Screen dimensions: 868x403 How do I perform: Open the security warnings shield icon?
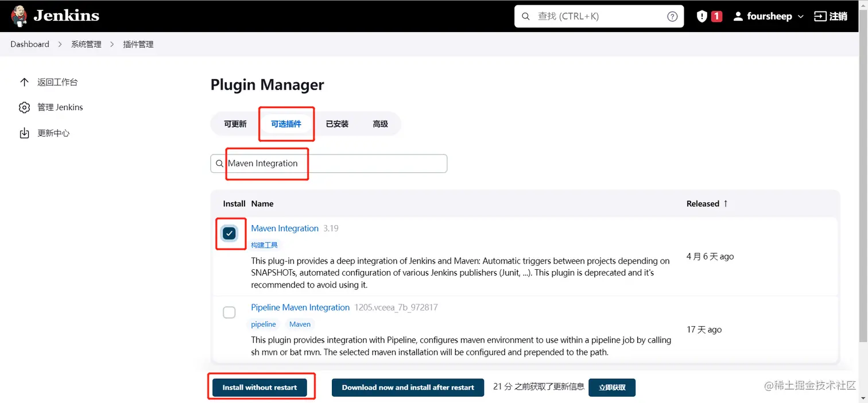point(702,17)
